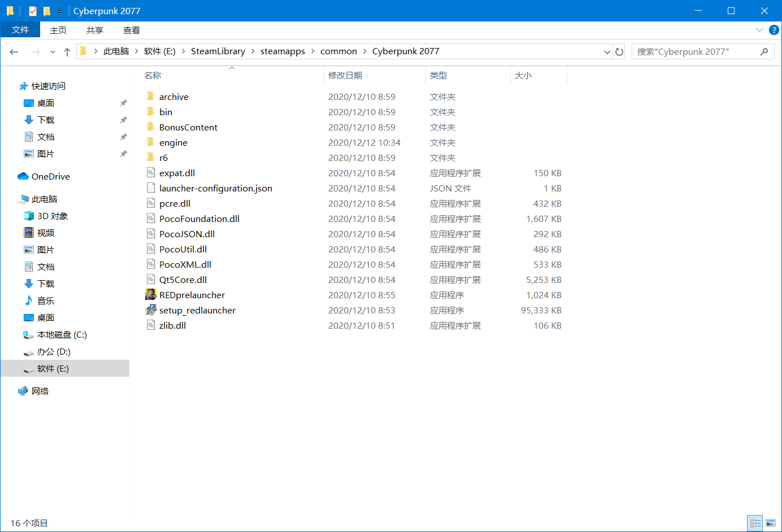782x532 pixels.
Task: Click the search magnifier icon
Action: coord(764,51)
